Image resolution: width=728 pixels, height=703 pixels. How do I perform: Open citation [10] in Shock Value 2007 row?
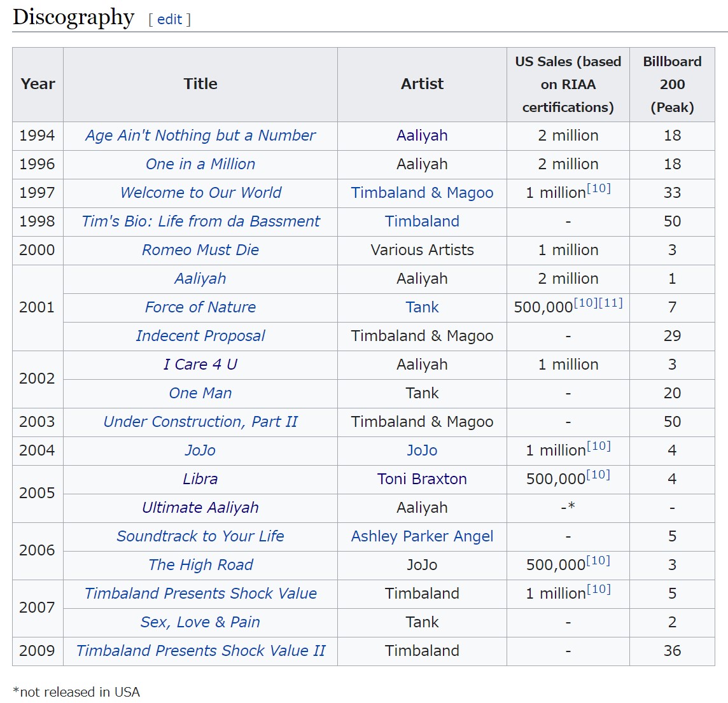tap(599, 589)
